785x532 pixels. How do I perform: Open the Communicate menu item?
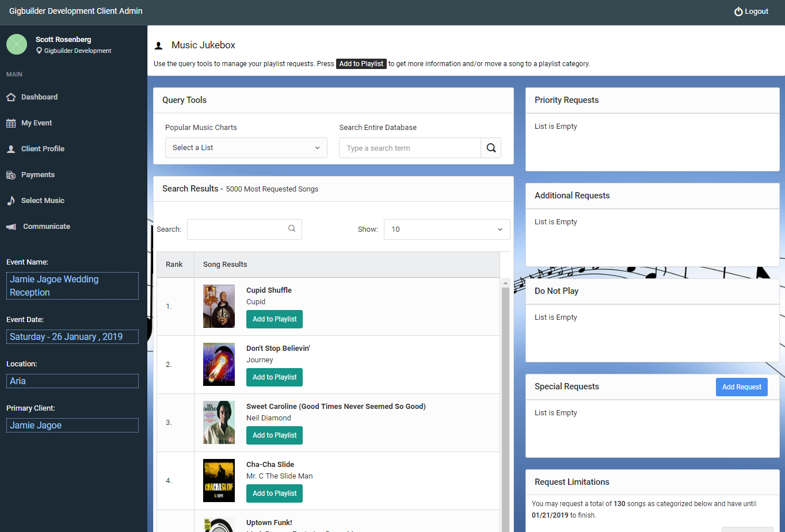(x=46, y=227)
